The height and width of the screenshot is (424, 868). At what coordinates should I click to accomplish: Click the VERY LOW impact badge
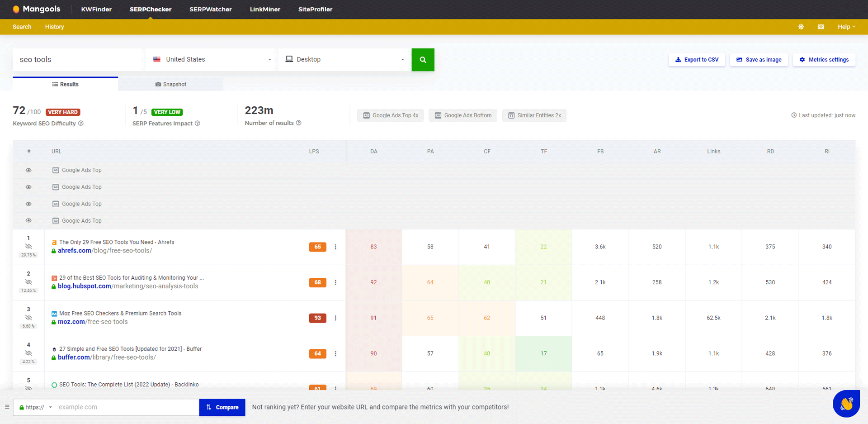click(x=167, y=112)
